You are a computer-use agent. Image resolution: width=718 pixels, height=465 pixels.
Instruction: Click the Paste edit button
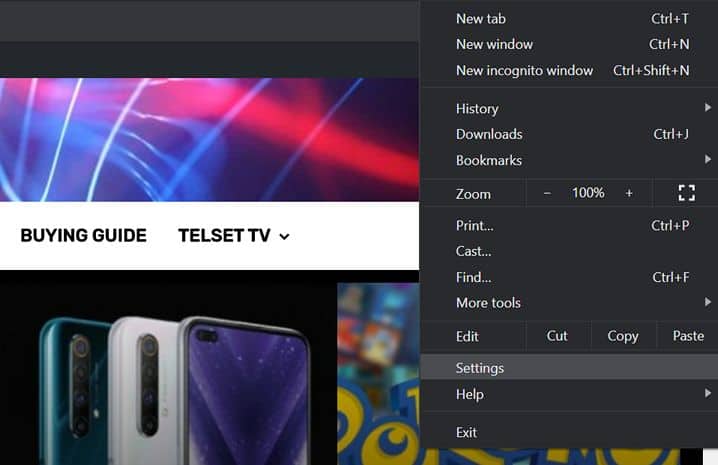[x=688, y=336]
